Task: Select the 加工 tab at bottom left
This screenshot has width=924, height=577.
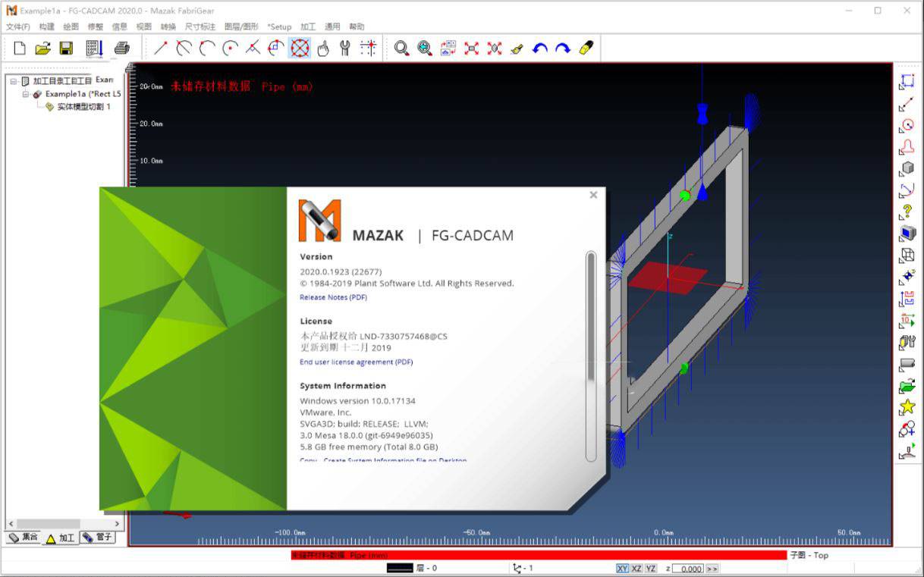Action: (x=60, y=538)
